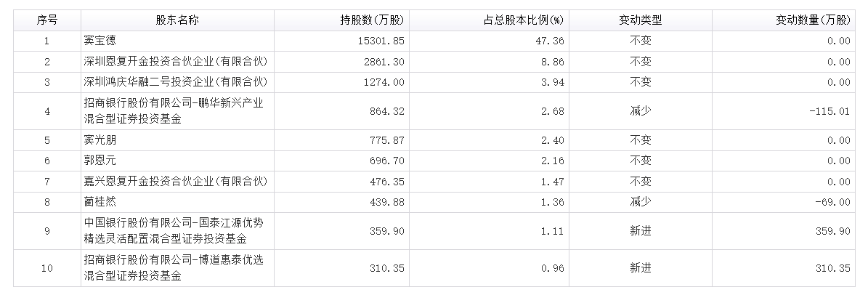This screenshot has width=868, height=295.
Task: Select shareholder name 蔺桂然
Action: point(100,201)
